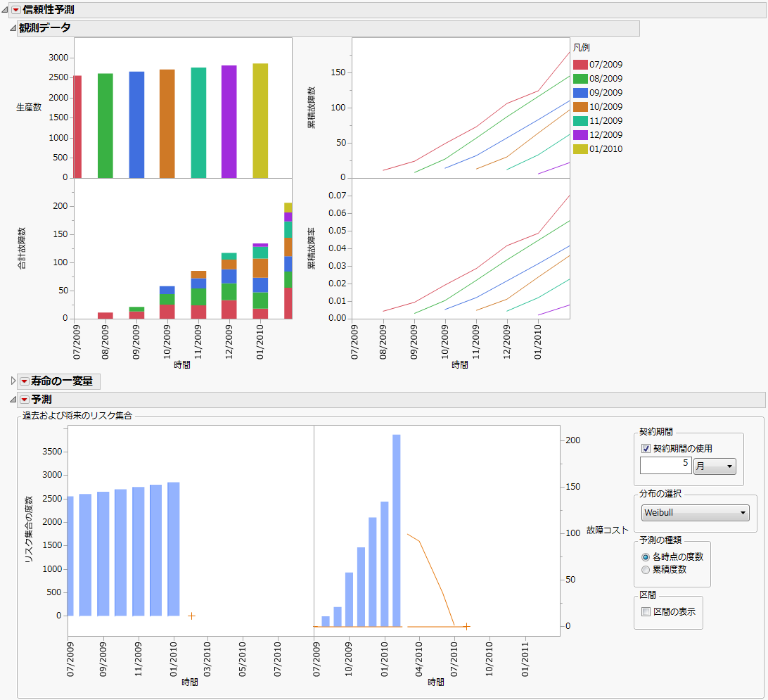
Task: Click the 時間 label under the 合計故障数 chart
Action: [x=182, y=365]
